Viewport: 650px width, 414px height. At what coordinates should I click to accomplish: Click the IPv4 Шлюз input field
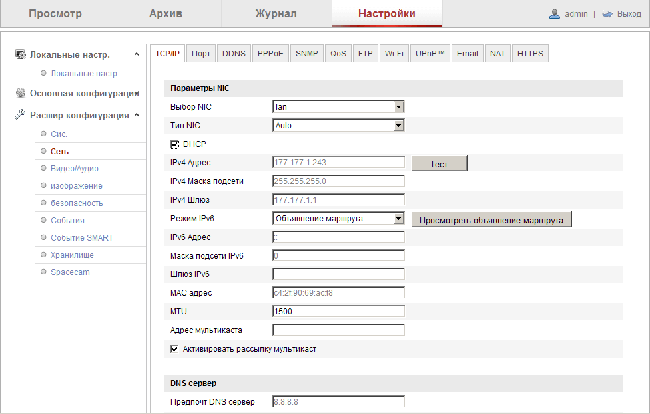[338, 200]
